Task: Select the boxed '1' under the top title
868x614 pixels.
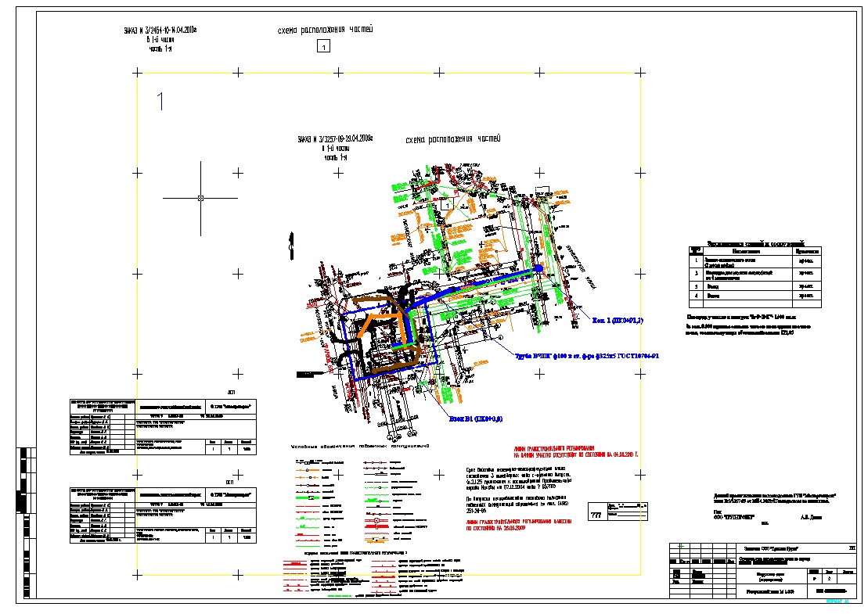Action: [x=323, y=46]
